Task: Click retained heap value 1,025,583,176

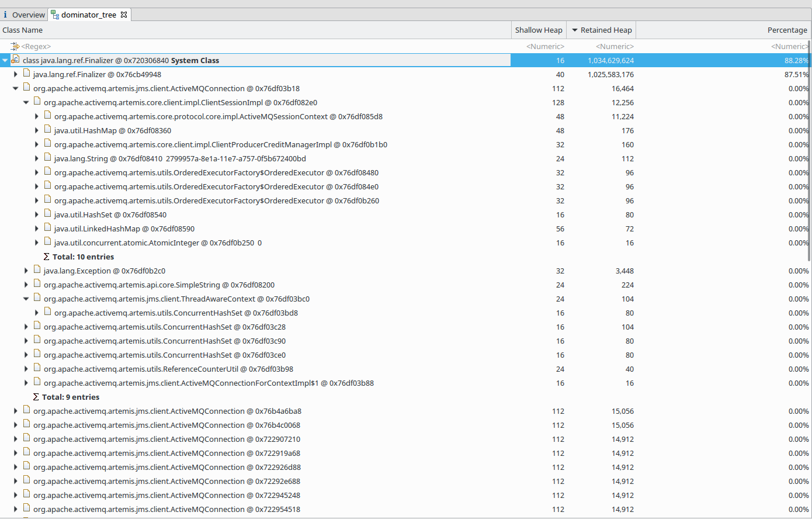Action: (610, 74)
